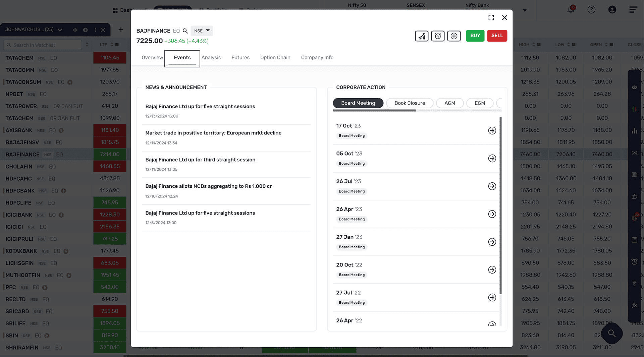Expand the JOHNWATCHLIS watchlist dropdown

tap(60, 30)
